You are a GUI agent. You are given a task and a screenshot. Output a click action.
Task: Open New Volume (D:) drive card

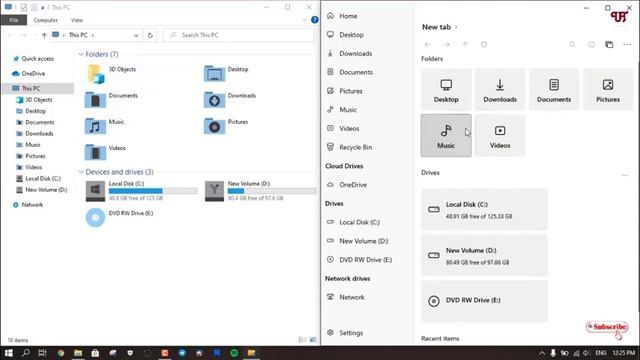tap(484, 256)
